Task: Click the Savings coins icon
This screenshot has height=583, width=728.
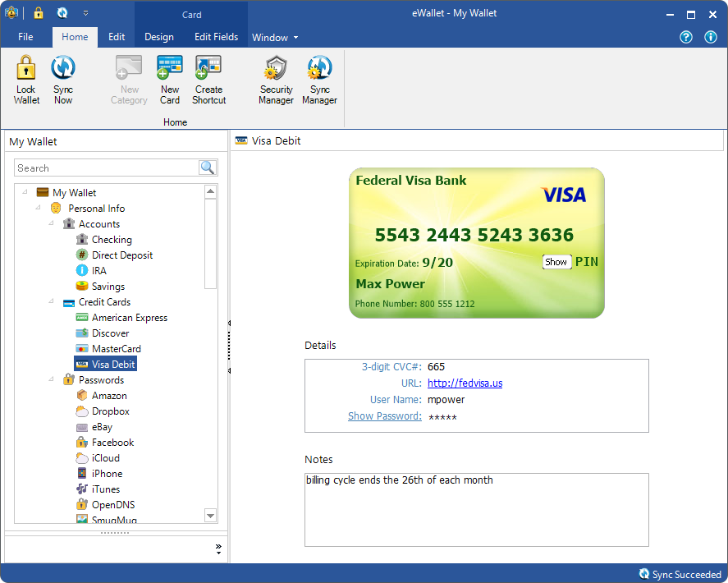Action: pyautogui.click(x=82, y=286)
